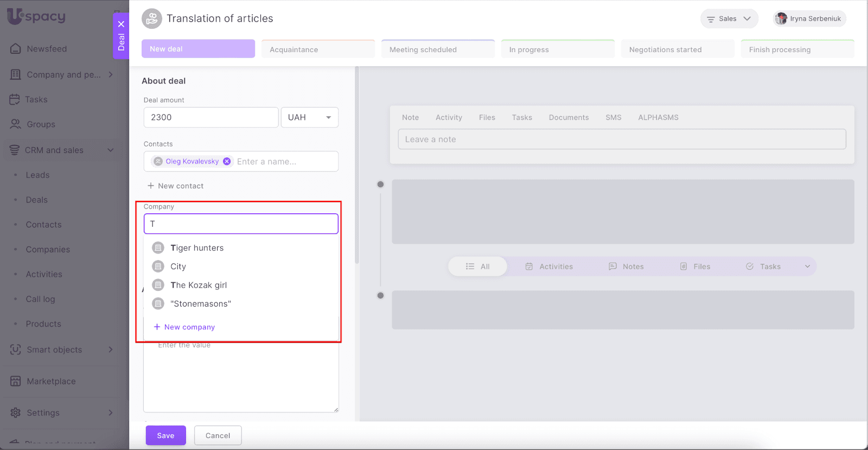This screenshot has width=868, height=450.
Task: Click the Tiger hunters company icon
Action: click(158, 248)
